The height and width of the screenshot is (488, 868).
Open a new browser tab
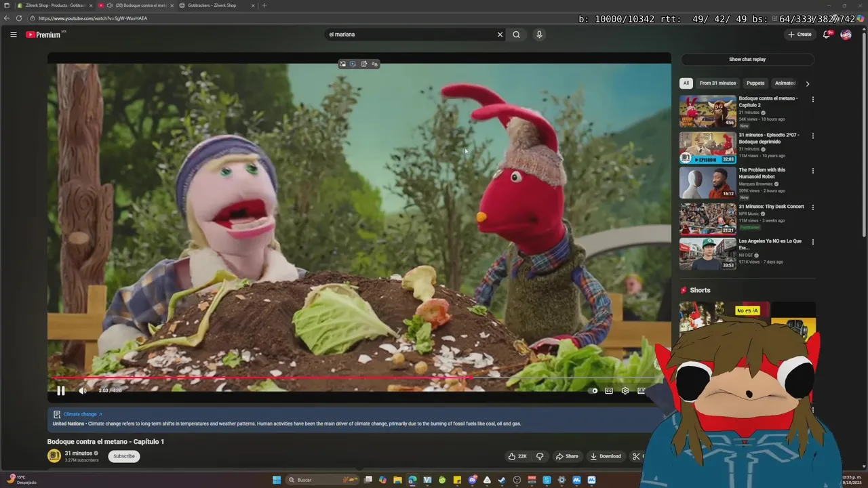pos(264,5)
